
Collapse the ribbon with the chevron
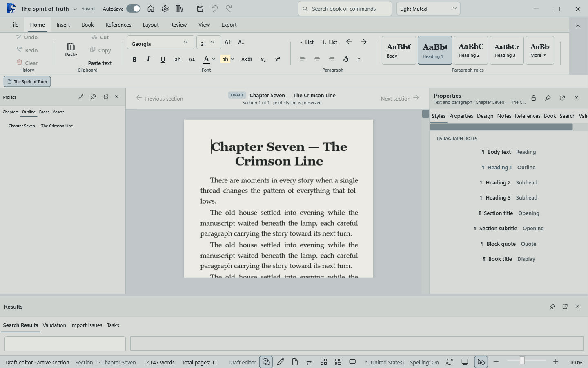click(x=578, y=26)
